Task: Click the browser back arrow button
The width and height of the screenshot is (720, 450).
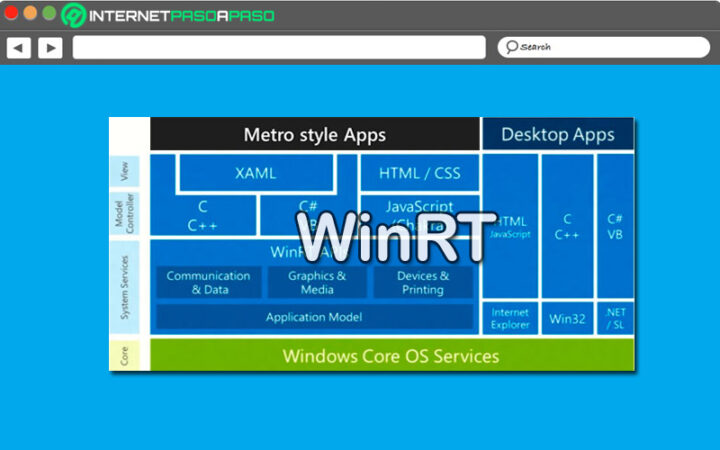Action: 19,47
